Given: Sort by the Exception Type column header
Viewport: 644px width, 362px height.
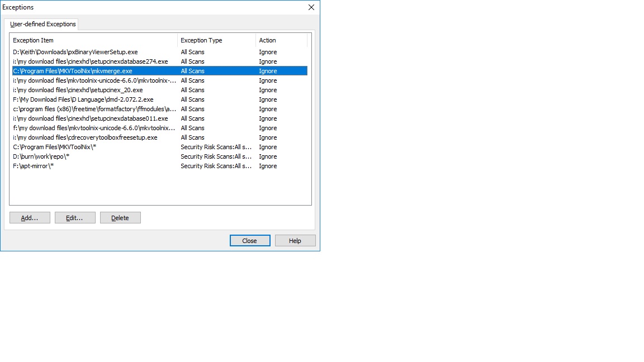Looking at the screenshot, I should point(216,40).
